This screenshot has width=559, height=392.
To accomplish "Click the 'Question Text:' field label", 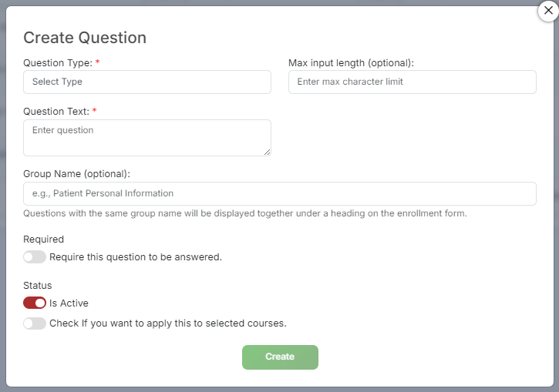I will (x=56, y=112).
